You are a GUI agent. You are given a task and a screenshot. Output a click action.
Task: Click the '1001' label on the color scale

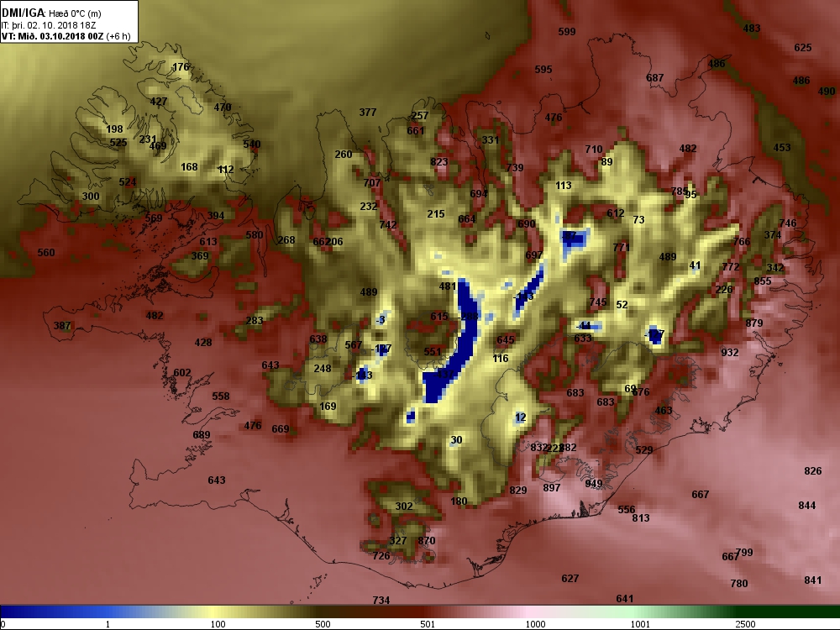640,624
